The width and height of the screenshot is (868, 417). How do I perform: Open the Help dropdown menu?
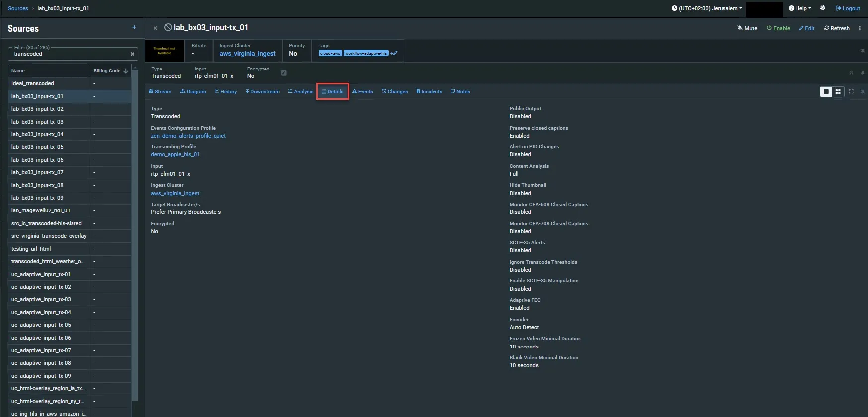(800, 8)
